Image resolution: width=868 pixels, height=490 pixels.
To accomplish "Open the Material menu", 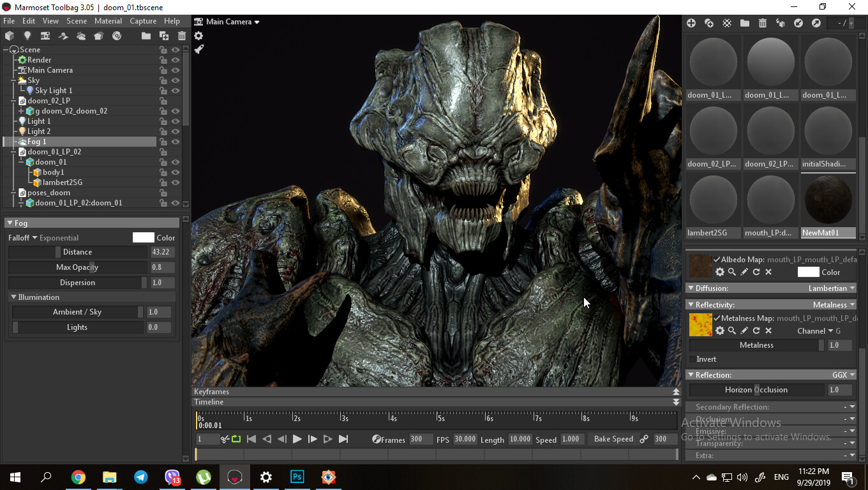I will (108, 21).
